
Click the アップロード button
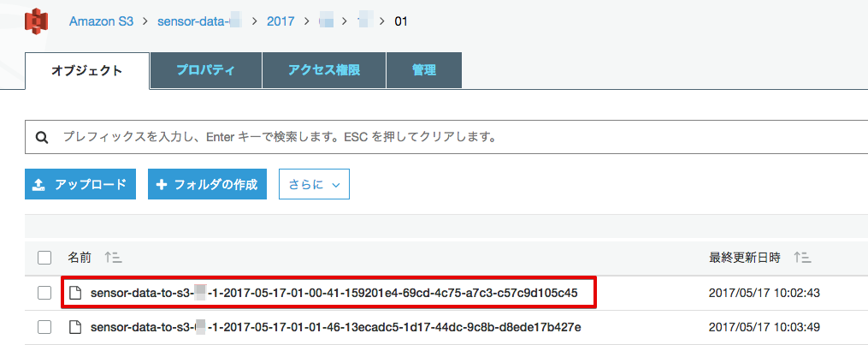pyautogui.click(x=80, y=184)
